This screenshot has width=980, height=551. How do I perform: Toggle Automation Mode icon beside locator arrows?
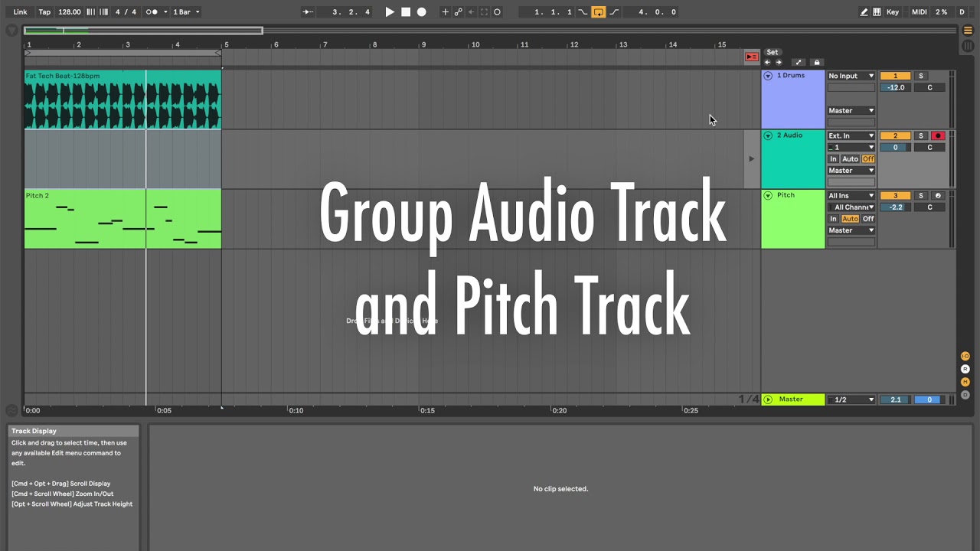pos(798,63)
